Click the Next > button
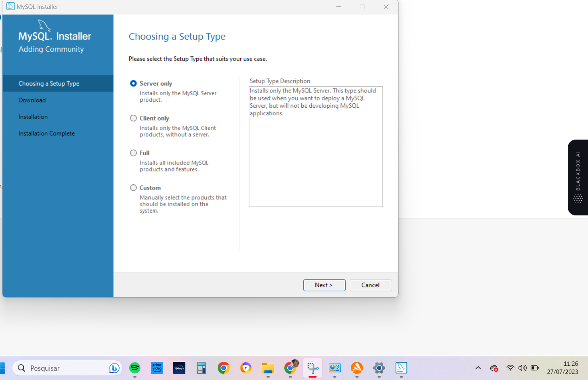The height and width of the screenshot is (380, 588). 324,285
